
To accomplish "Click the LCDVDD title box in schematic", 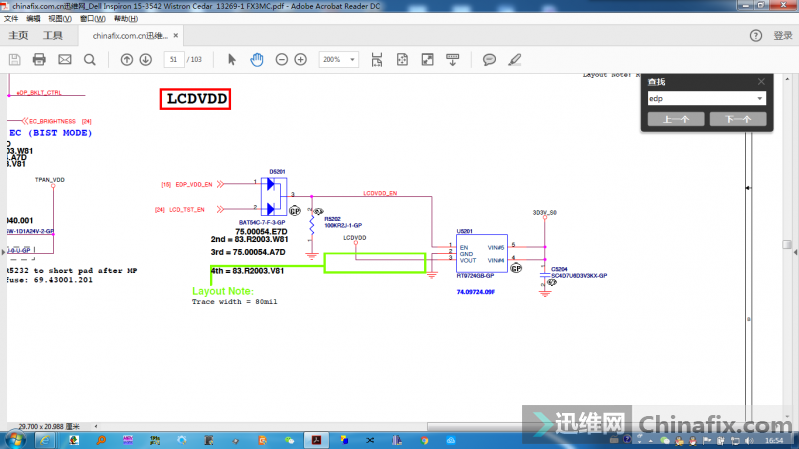I will (195, 99).
